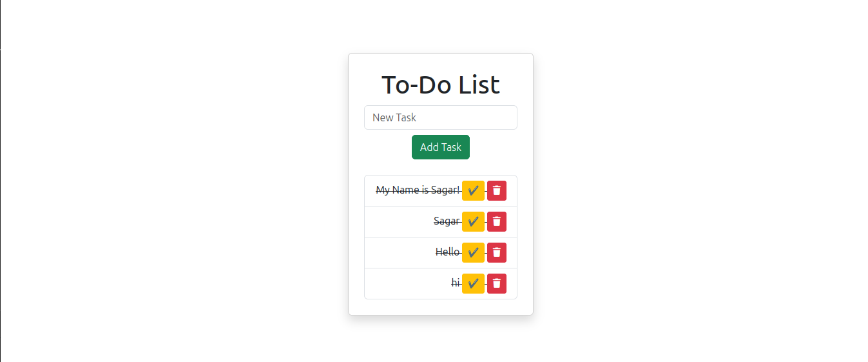Screen dimensions: 868x362
Task: Toggle the checkmark button for task "hi"
Action: [473, 283]
